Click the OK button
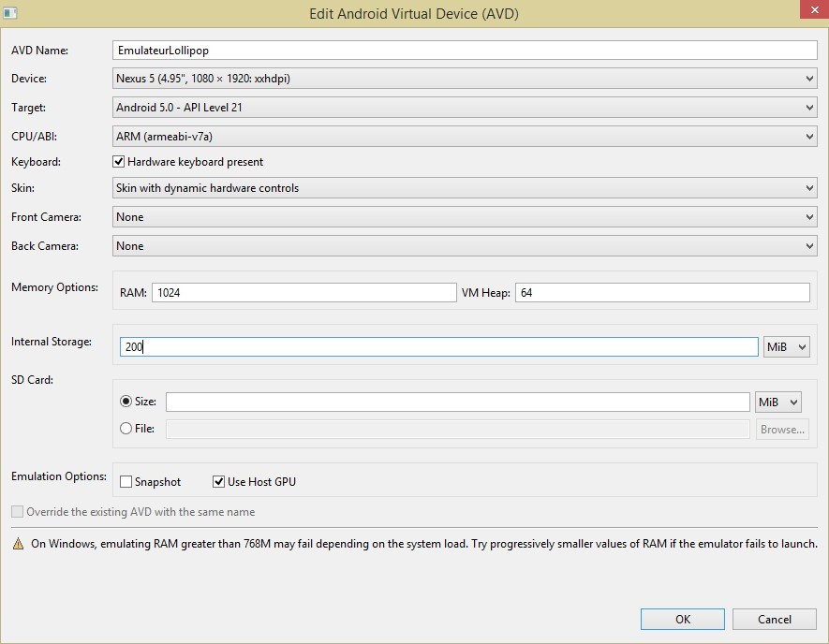The image size is (829, 644). pyautogui.click(x=683, y=619)
